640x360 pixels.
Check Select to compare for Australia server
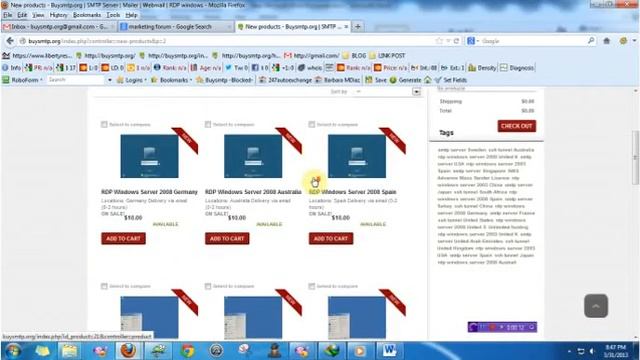[208, 124]
